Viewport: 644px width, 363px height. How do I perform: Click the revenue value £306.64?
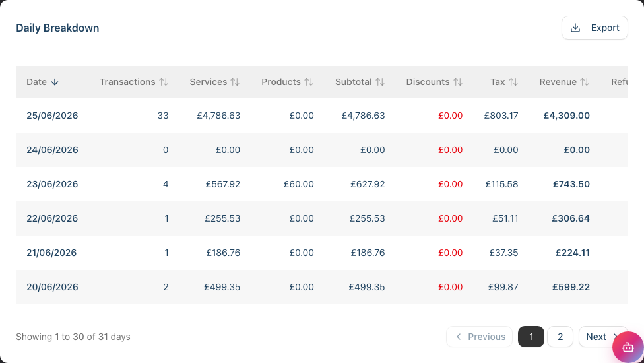pyautogui.click(x=571, y=219)
